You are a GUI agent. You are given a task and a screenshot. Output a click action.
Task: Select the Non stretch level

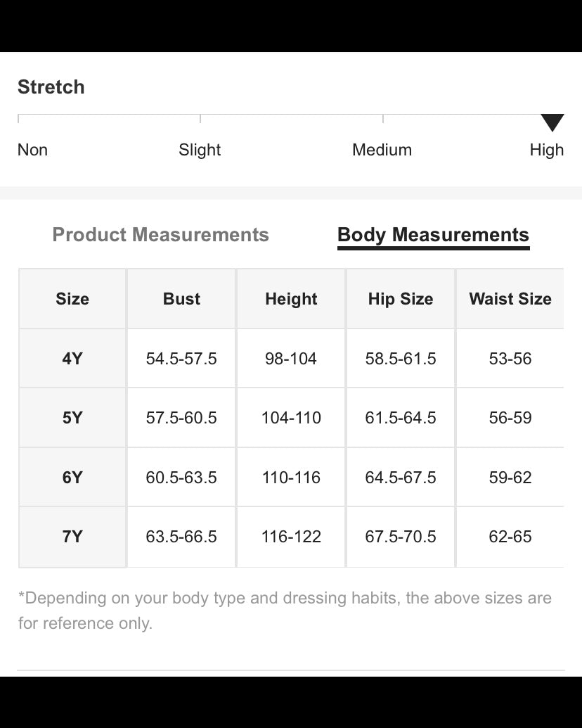(32, 150)
